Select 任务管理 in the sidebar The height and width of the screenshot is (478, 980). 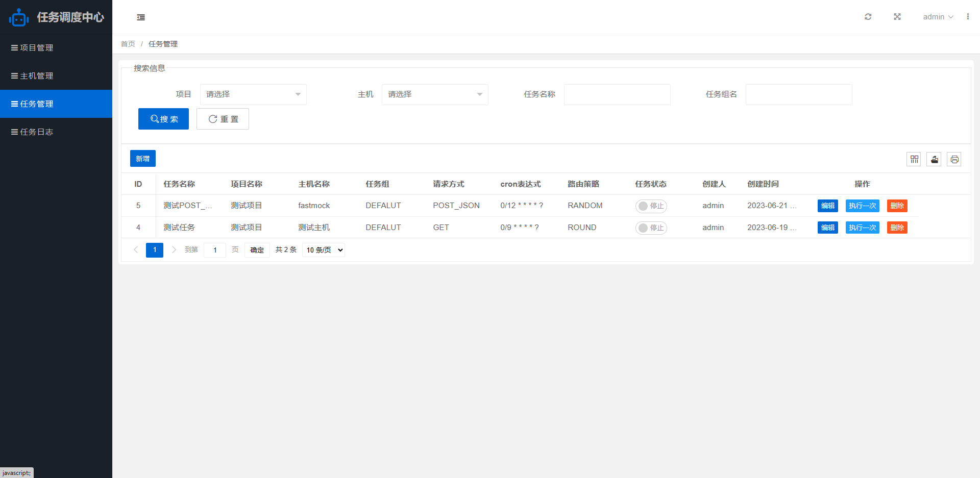(56, 104)
